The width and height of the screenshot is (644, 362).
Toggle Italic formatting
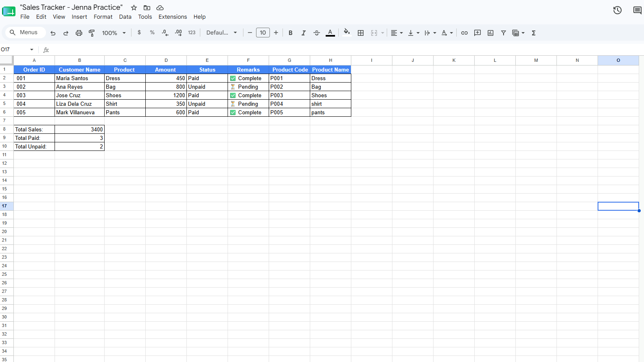click(304, 33)
